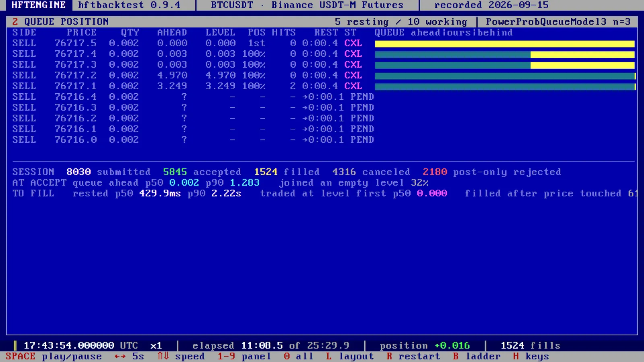Choose the L layout shortcut
Viewport: 644px width, 362px height.
350,356
